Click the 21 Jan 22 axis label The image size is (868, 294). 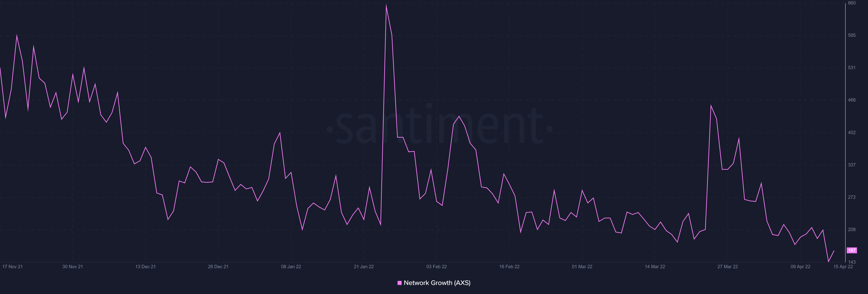[x=363, y=267]
